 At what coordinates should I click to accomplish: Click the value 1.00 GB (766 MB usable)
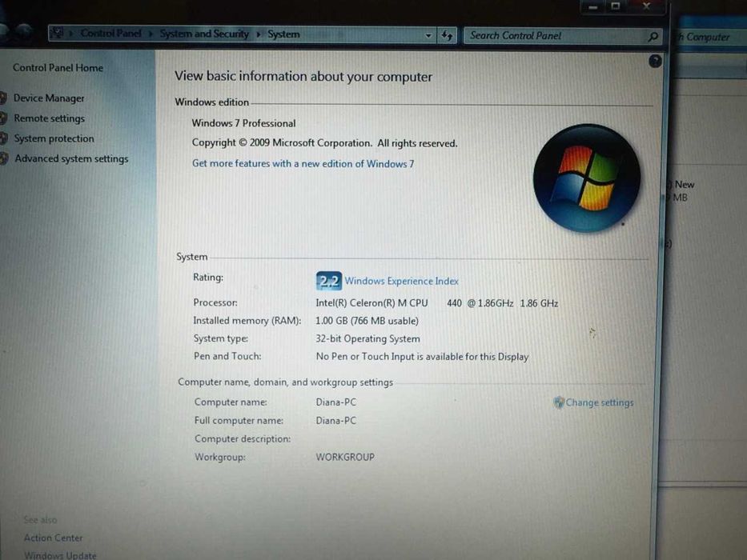367,321
